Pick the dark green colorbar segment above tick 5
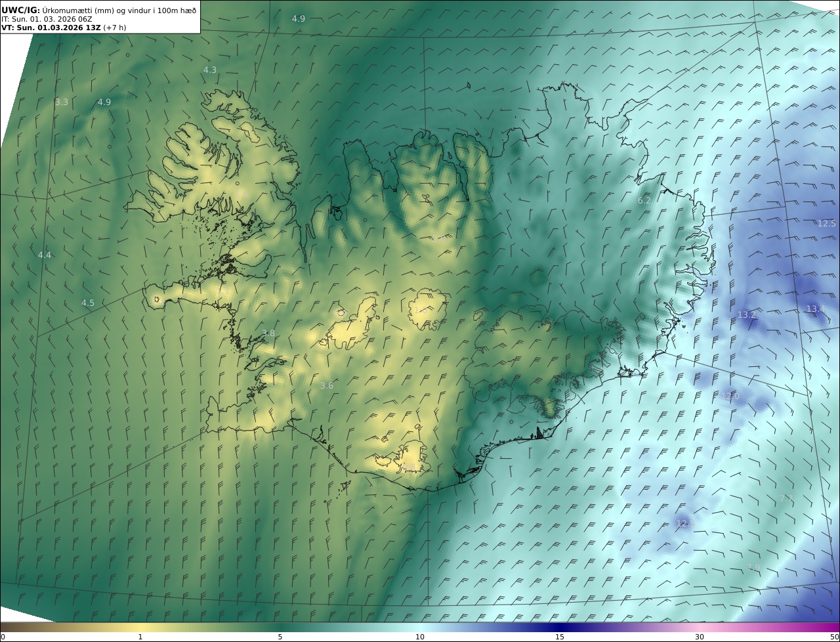This screenshot has height=642, width=840. (280, 627)
